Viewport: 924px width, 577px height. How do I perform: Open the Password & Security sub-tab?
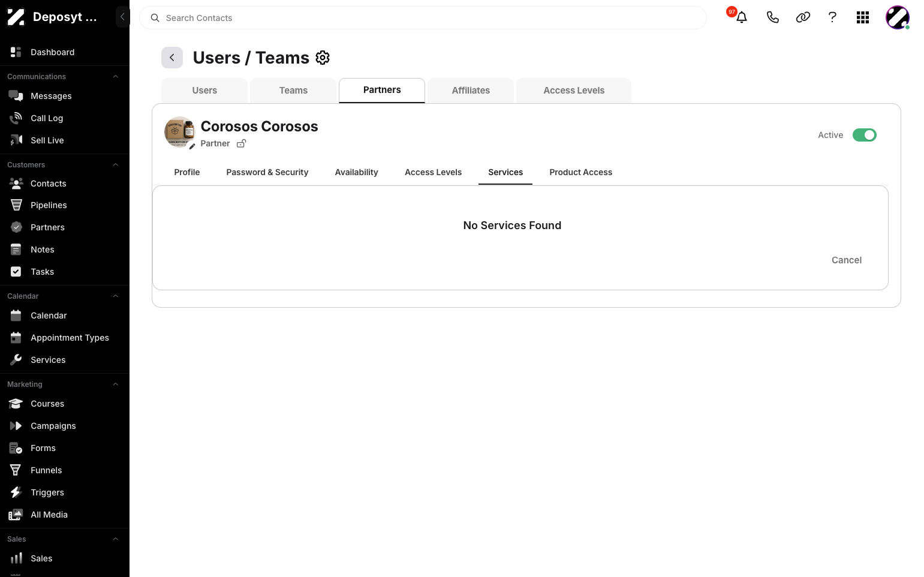click(267, 172)
